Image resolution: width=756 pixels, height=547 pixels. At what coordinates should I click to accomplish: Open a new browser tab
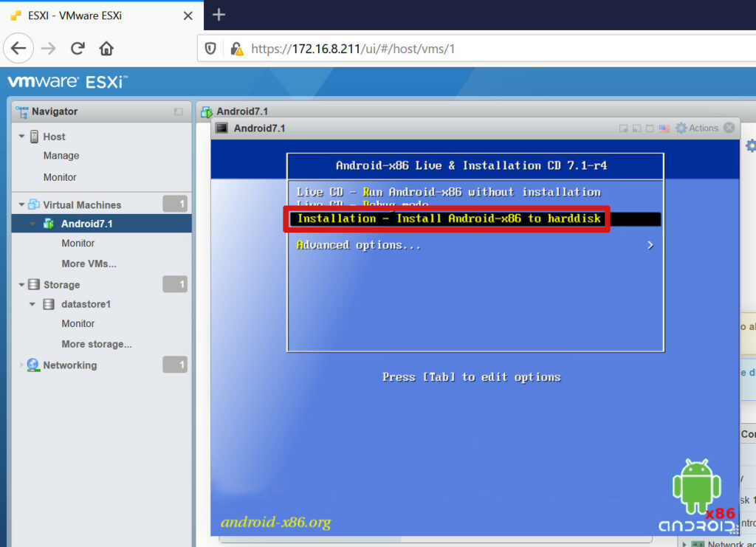219,15
